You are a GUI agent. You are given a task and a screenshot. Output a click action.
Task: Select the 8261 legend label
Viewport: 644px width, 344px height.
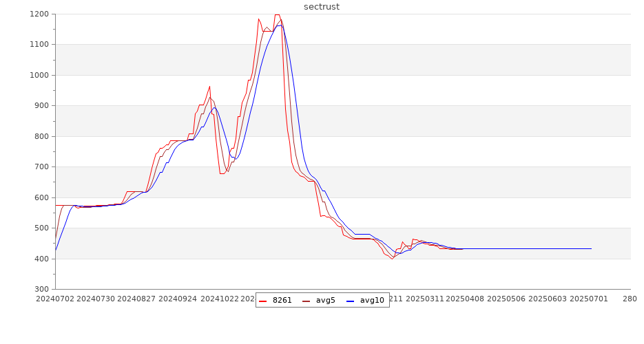tap(282, 300)
